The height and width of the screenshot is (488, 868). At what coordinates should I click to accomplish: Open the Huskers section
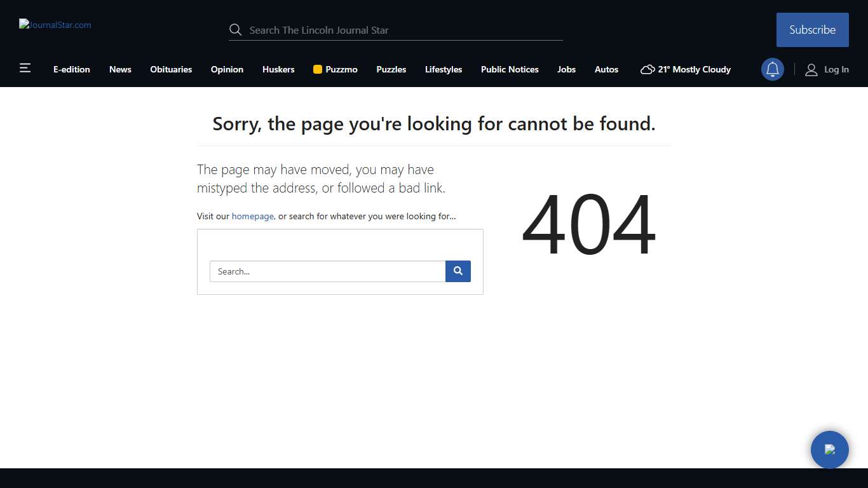coord(278,69)
